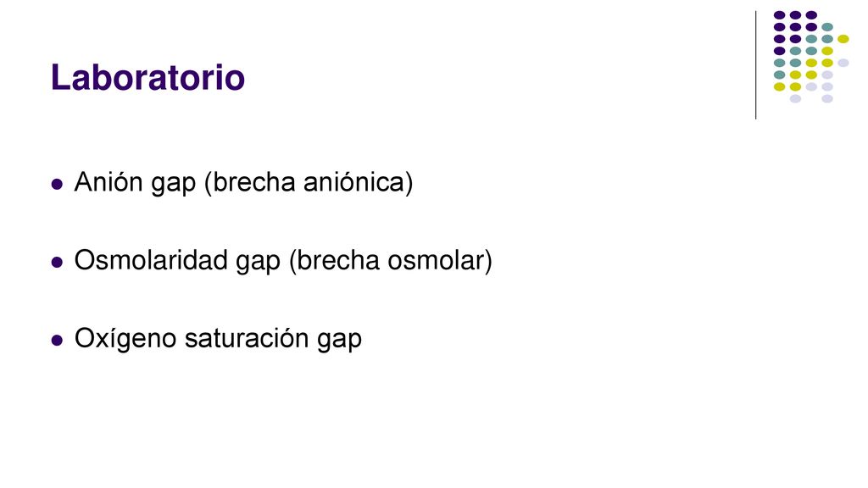
Task: Click the bullet before Oxígeno saturación
Action: click(x=57, y=340)
